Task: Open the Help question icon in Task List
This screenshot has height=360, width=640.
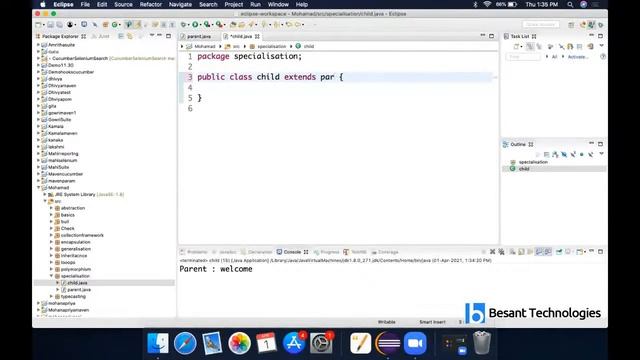Action: (603, 57)
